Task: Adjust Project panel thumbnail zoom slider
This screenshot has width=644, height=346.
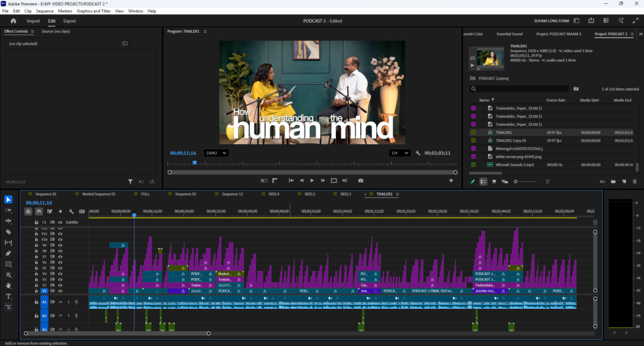Action: pyautogui.click(x=525, y=182)
